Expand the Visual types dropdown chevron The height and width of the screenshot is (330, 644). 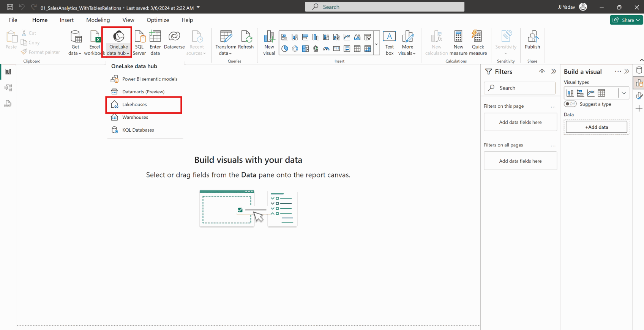pos(623,93)
